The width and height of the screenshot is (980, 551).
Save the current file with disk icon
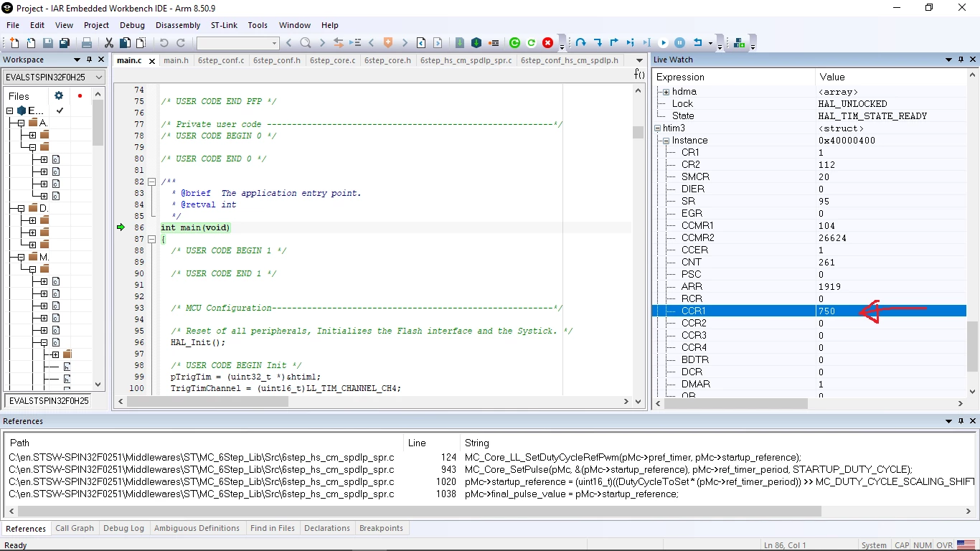tap(48, 43)
